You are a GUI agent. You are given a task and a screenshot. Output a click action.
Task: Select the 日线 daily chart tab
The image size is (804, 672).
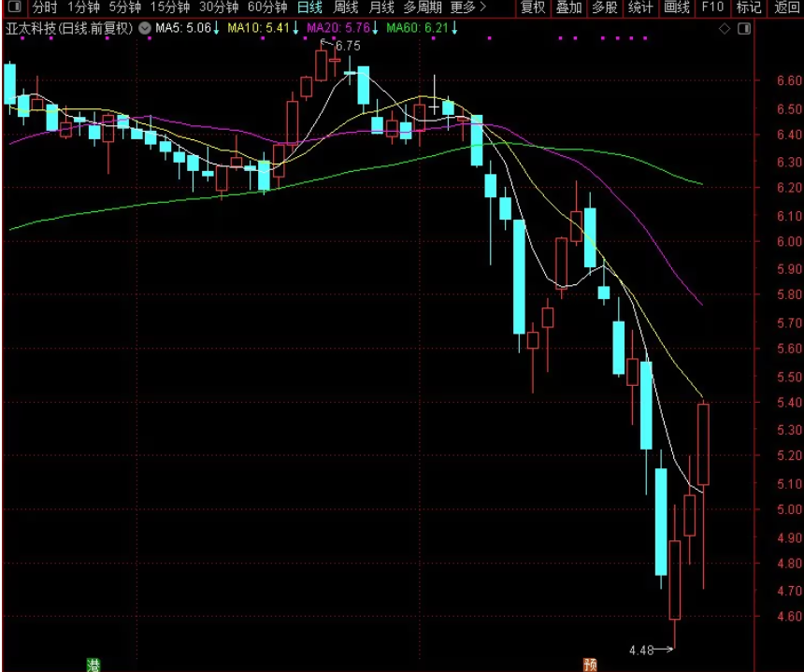(310, 7)
